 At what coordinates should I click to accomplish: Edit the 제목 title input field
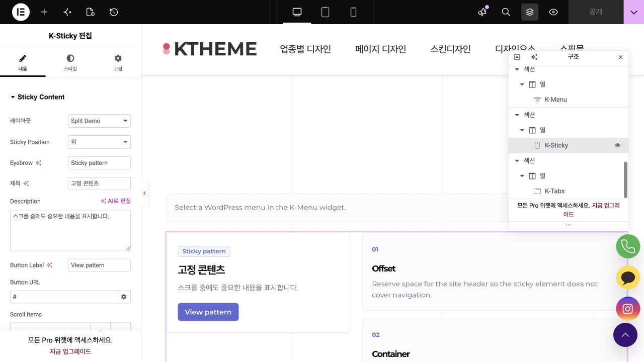99,184
